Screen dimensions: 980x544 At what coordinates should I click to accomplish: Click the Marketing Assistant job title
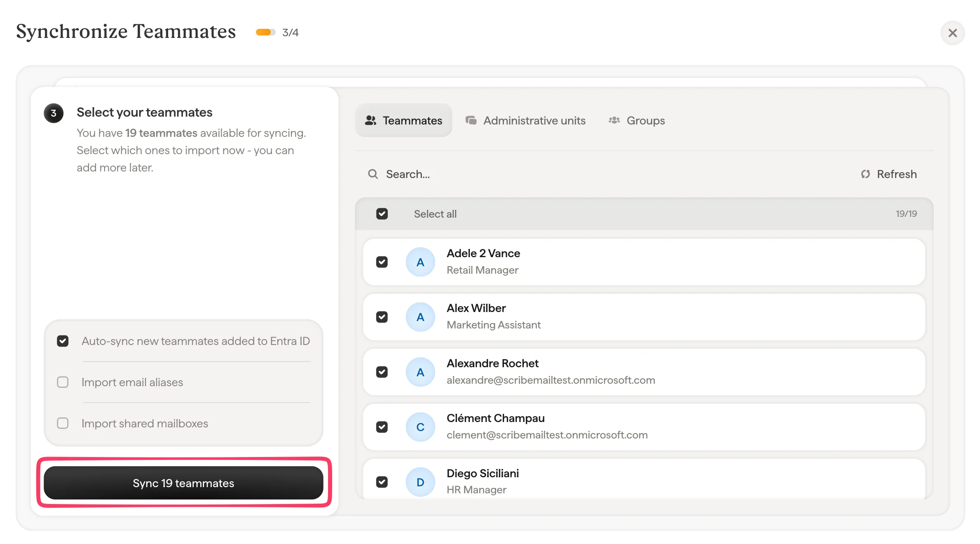(493, 325)
